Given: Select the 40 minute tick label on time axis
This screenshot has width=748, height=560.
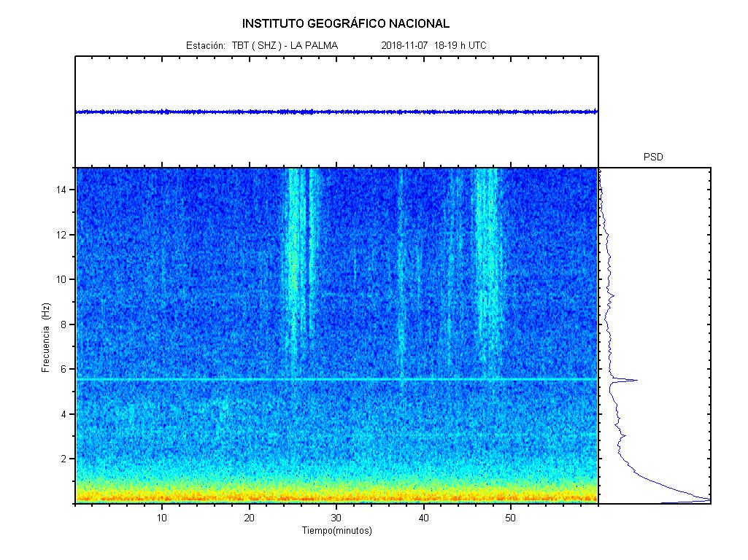Looking at the screenshot, I should 423,518.
